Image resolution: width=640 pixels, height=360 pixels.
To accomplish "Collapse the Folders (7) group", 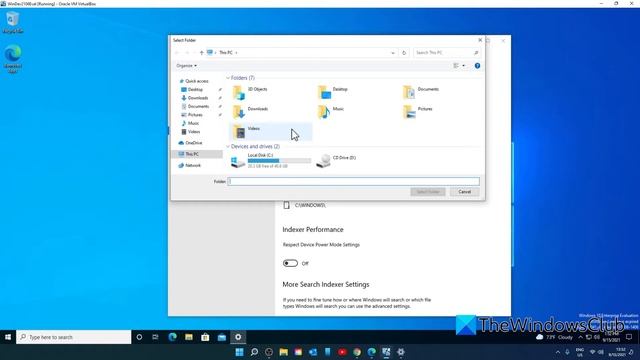I will click(228, 78).
